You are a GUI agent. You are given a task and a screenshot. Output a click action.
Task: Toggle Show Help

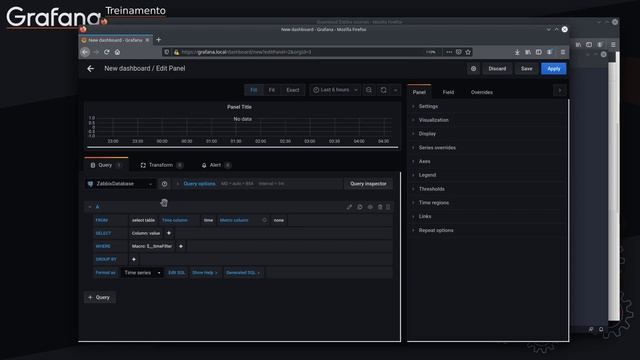pyautogui.click(x=204, y=273)
